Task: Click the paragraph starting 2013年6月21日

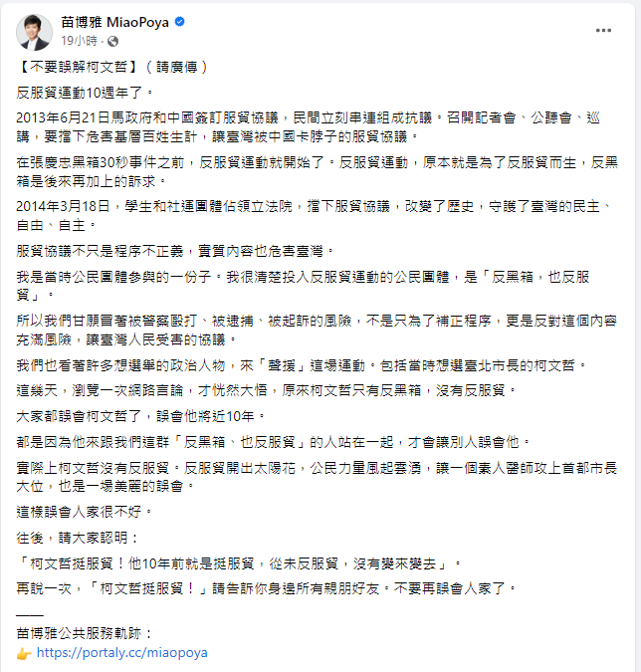Action: click(x=309, y=127)
